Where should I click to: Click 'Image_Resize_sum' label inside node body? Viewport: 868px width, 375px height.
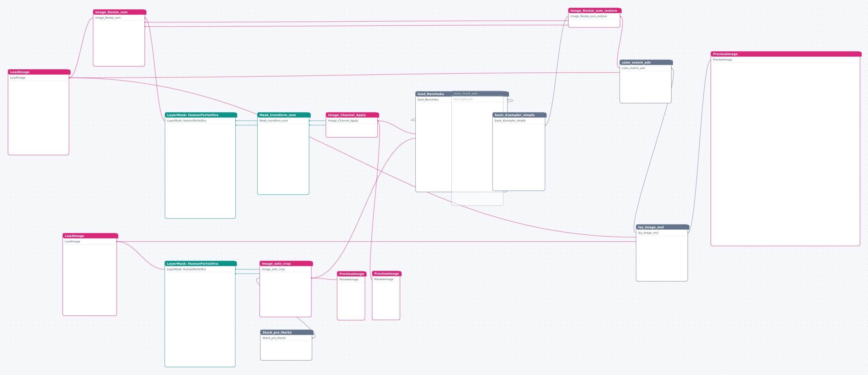[108, 18]
